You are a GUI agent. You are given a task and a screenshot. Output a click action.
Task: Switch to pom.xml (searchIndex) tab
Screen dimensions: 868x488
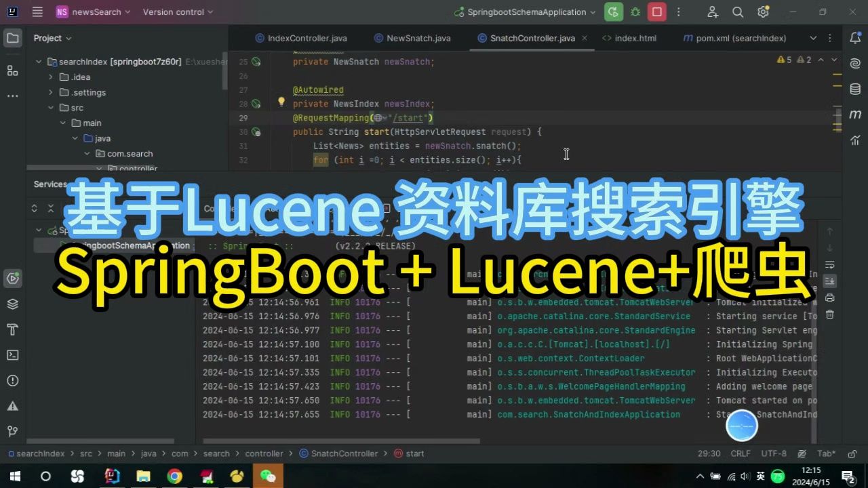pos(734,38)
